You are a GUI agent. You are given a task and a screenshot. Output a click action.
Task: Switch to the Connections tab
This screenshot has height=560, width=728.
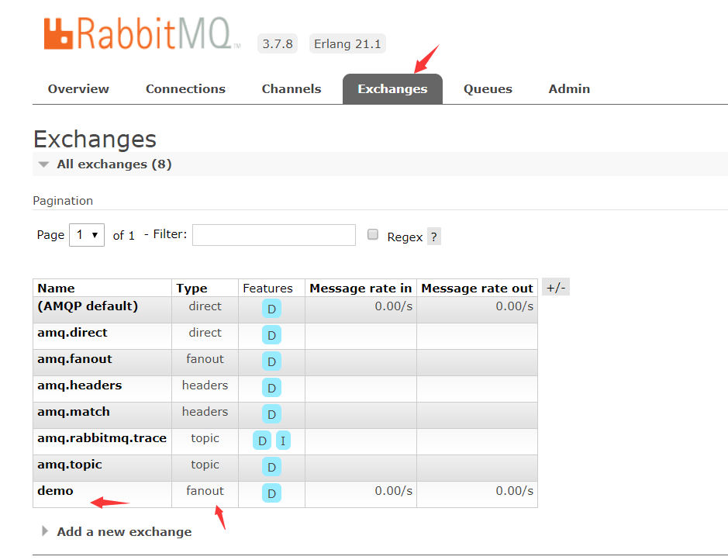pyautogui.click(x=186, y=89)
